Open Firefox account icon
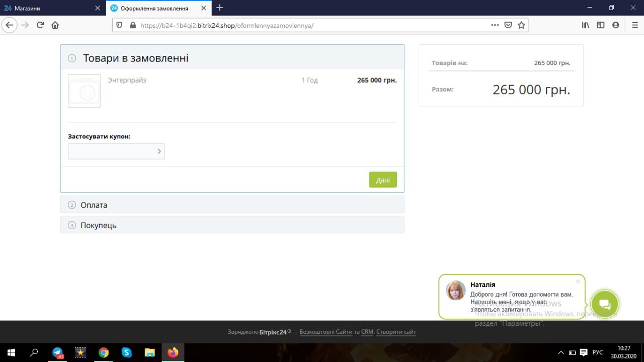 click(x=615, y=25)
